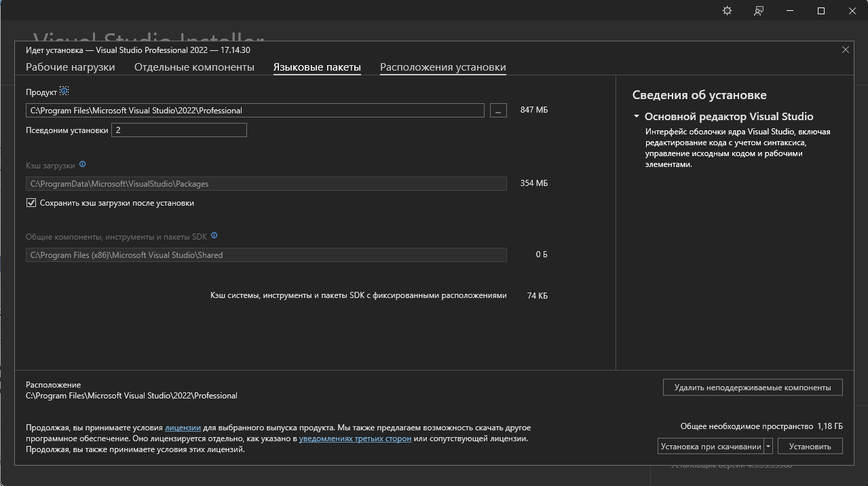
Task: Open the лицензии hyperlink
Action: (183, 428)
